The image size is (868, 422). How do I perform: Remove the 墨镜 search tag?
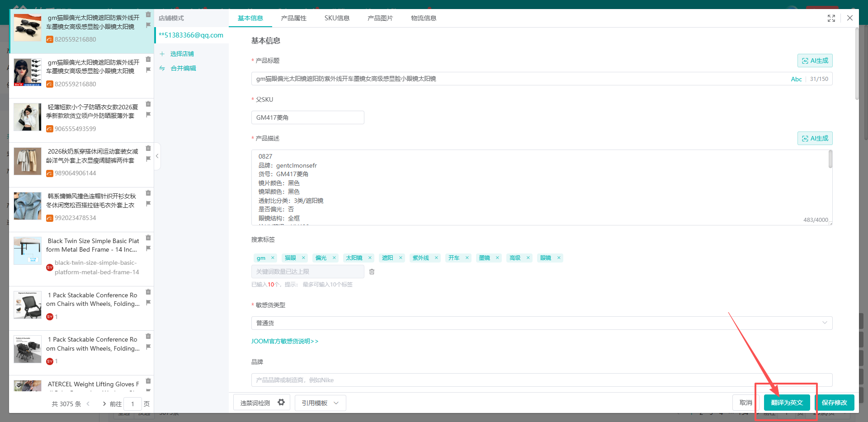coord(497,258)
